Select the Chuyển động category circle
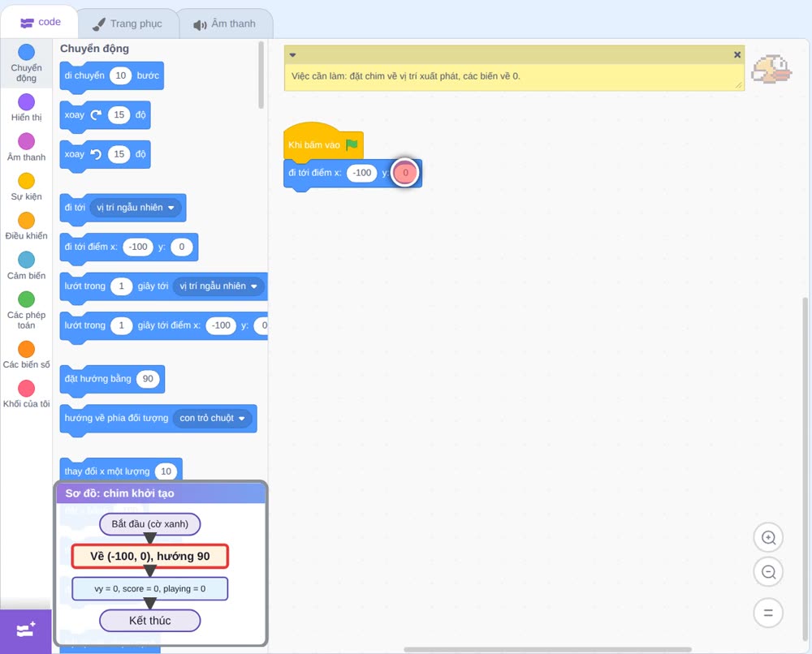 tap(27, 52)
